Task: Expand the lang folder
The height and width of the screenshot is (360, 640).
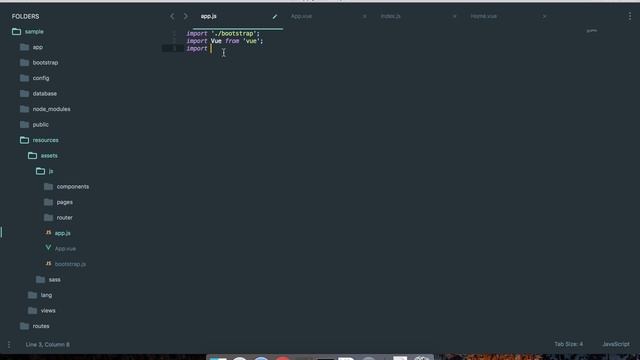Action: tap(46, 295)
